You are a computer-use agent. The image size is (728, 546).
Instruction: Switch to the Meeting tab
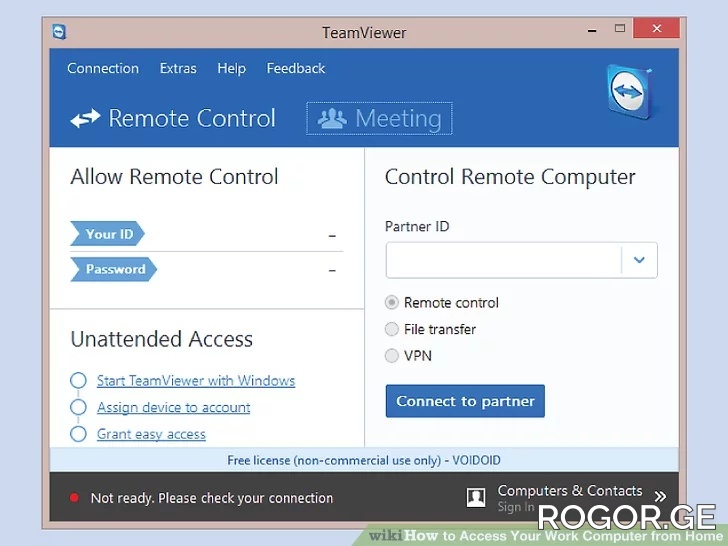click(x=379, y=118)
